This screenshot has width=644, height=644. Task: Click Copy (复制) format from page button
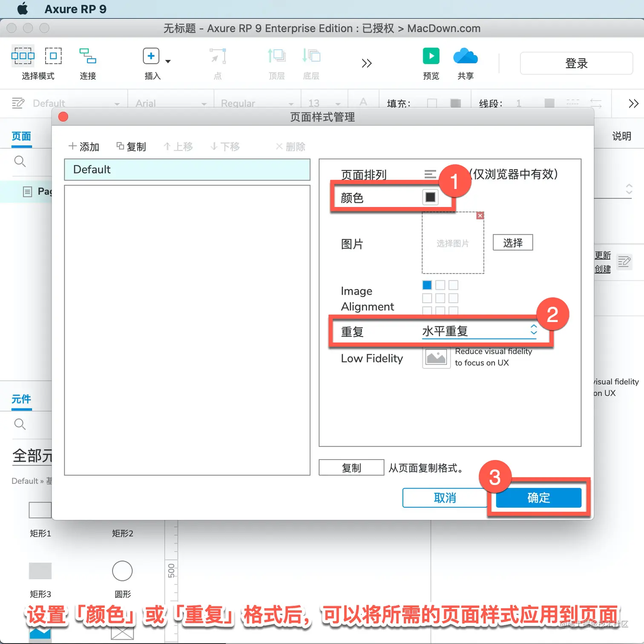pyautogui.click(x=351, y=468)
